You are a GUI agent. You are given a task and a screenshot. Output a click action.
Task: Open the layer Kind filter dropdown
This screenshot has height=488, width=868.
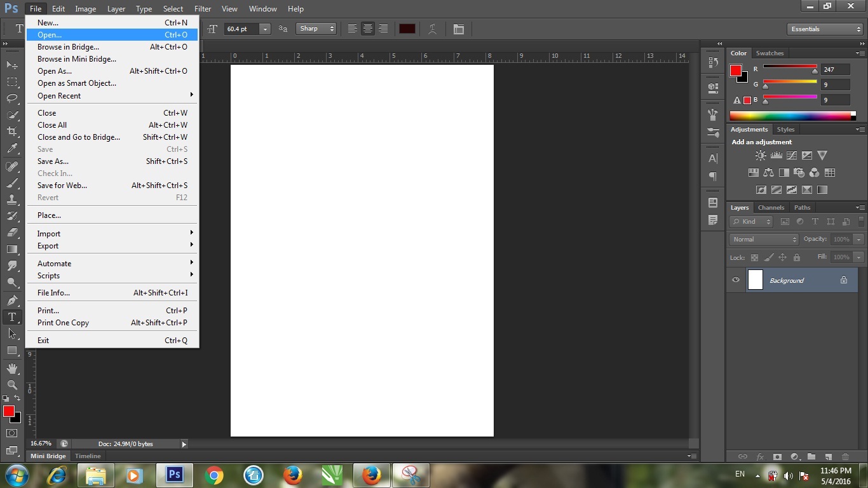tap(751, 222)
